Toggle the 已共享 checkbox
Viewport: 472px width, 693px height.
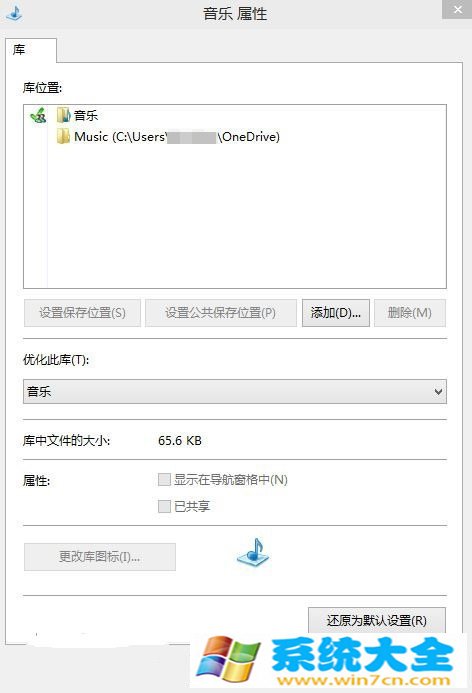[x=164, y=506]
